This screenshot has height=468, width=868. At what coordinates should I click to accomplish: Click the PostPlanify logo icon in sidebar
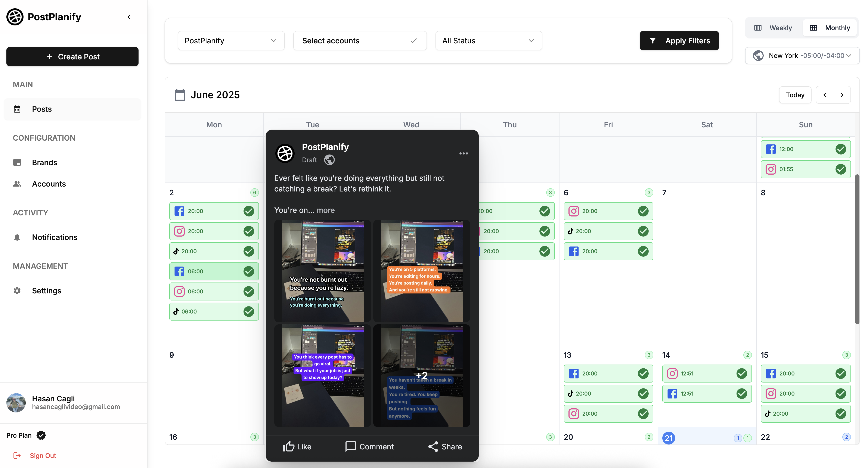(15, 17)
